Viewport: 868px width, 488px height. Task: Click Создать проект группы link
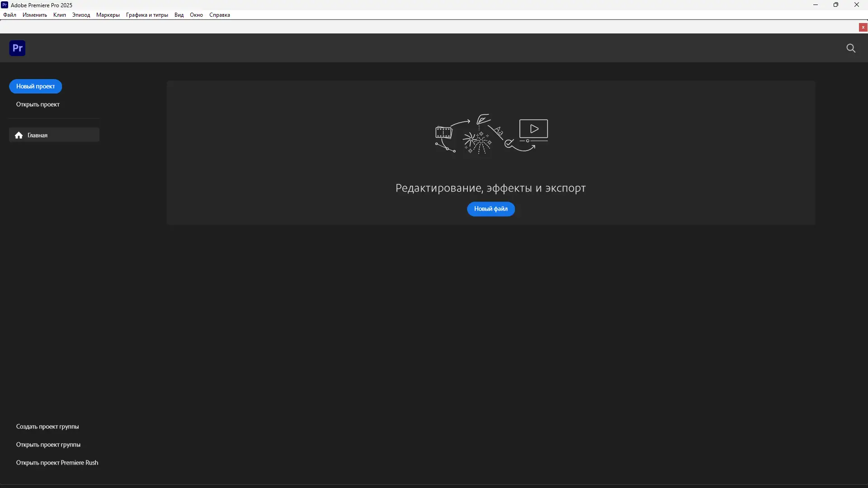(47, 427)
